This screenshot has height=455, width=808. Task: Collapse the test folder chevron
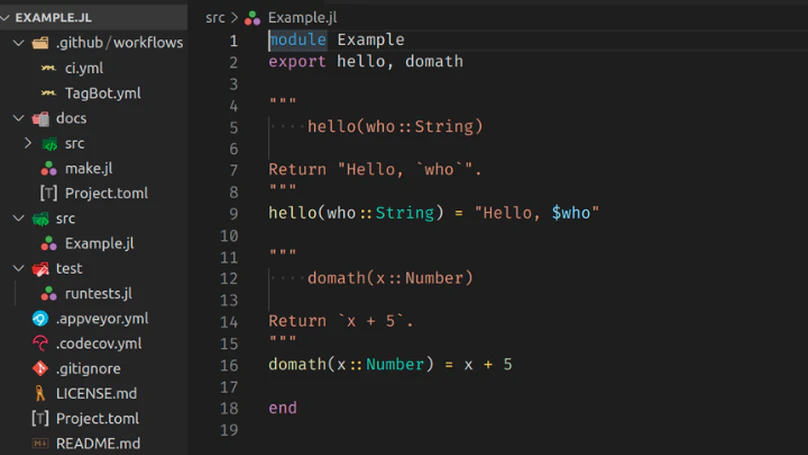19,268
